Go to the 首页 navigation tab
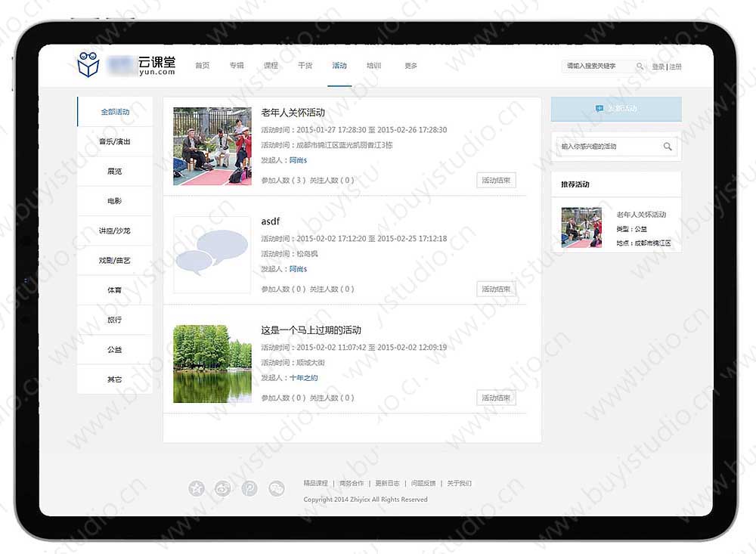The width and height of the screenshot is (756, 554). pos(202,66)
